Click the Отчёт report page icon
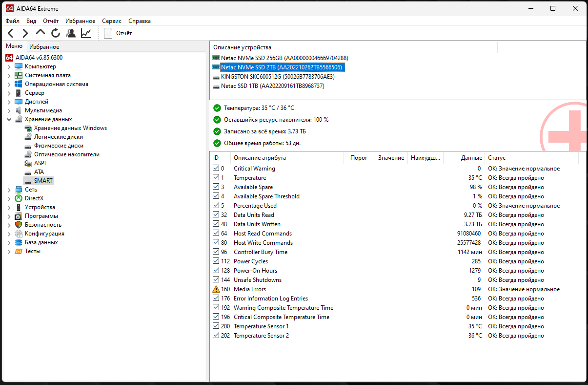Screen dimensions: 588x385 point(108,33)
